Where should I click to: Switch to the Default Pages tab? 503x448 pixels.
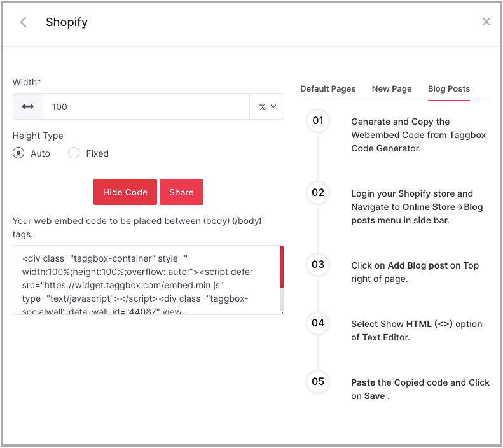[327, 89]
